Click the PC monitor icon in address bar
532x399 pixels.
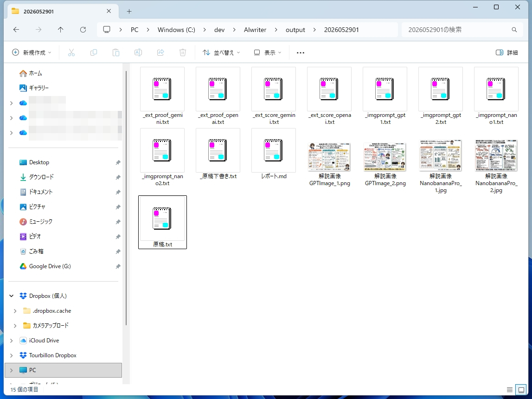pos(107,30)
